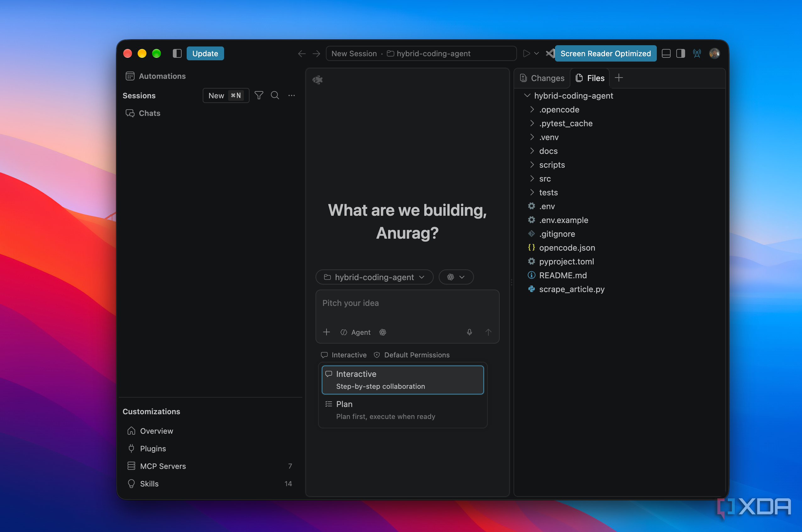Send the prompt with the up arrow
Viewport: 802px width, 532px height.
(488, 332)
